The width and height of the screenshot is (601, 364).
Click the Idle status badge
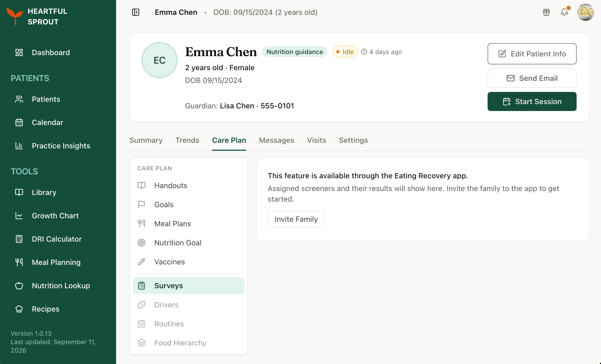(x=345, y=52)
